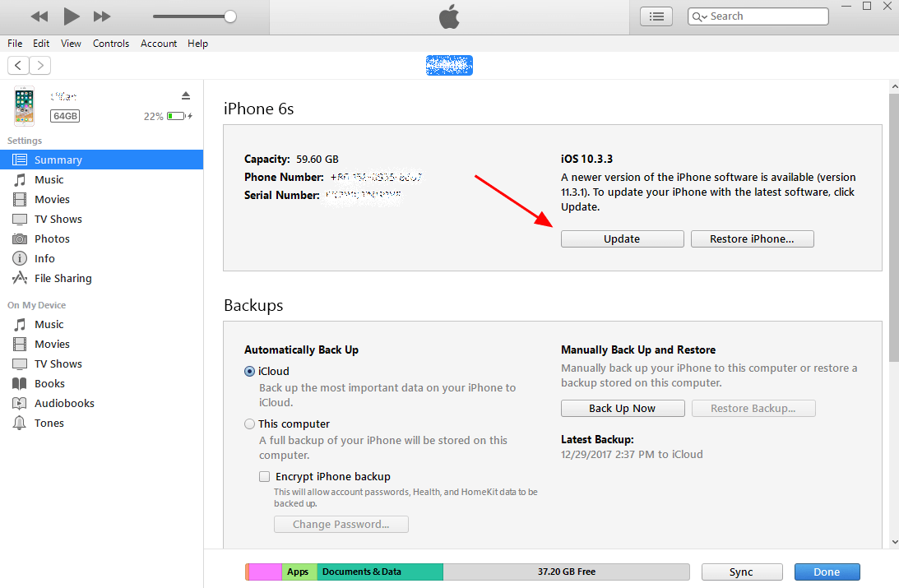Viewport: 899px width, 588px height.
Task: Click the Music note icon under Settings
Action: 20,180
